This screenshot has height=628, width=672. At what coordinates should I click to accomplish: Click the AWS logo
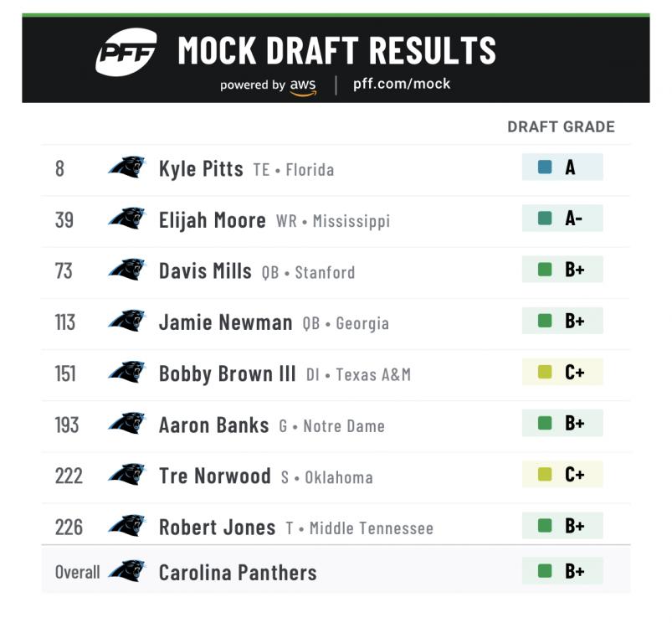pyautogui.click(x=303, y=86)
